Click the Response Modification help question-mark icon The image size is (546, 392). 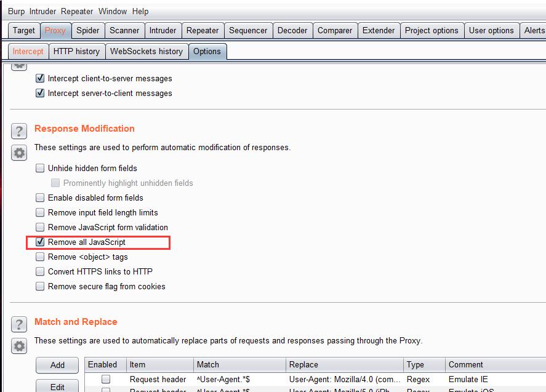(19, 131)
